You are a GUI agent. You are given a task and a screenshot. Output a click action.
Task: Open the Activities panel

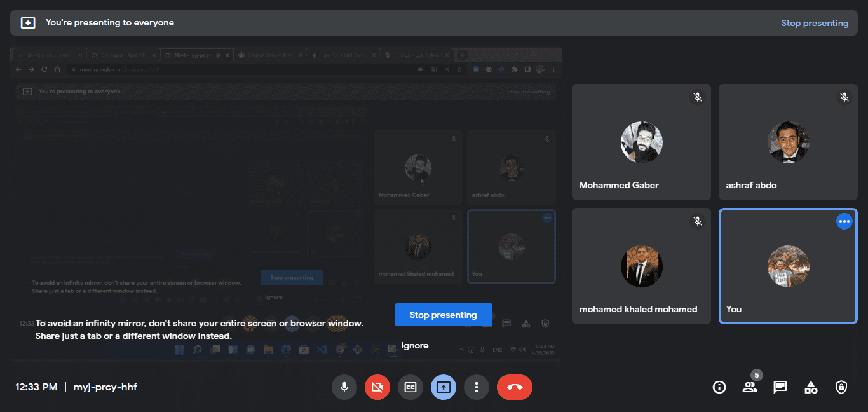(x=811, y=387)
